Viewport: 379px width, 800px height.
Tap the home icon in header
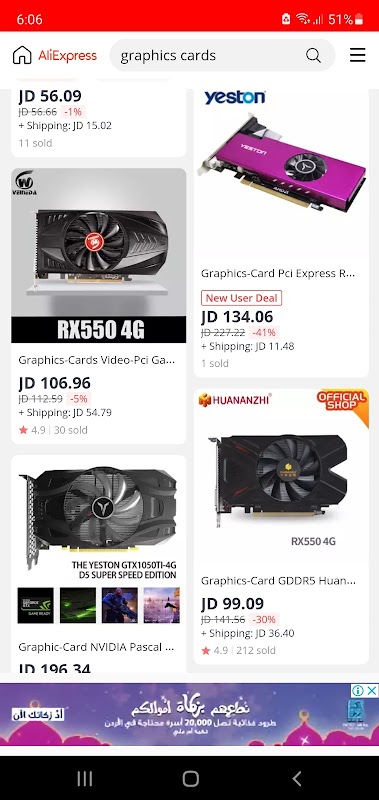pyautogui.click(x=22, y=55)
